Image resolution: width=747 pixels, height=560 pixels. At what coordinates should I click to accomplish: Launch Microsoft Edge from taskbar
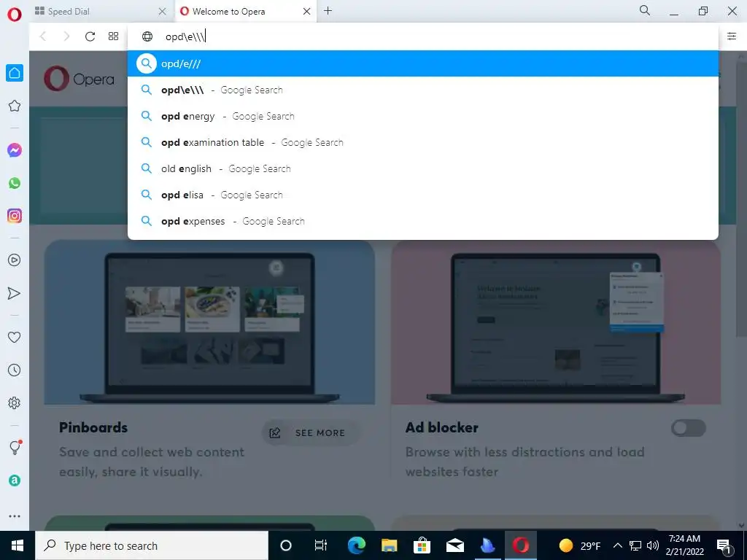tap(356, 545)
